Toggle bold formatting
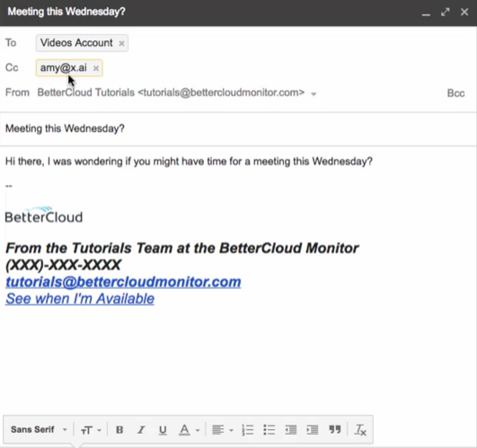The width and height of the screenshot is (477, 448). coord(119,430)
